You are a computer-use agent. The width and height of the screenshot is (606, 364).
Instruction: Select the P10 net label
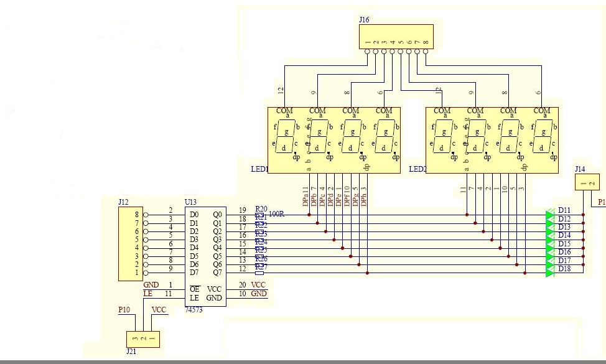[124, 309]
